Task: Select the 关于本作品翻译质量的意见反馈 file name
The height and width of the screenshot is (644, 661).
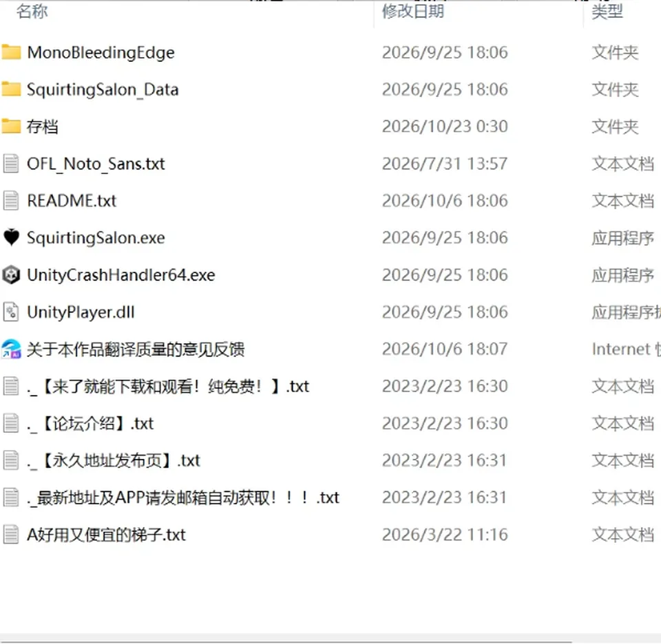Action: pyautogui.click(x=136, y=349)
